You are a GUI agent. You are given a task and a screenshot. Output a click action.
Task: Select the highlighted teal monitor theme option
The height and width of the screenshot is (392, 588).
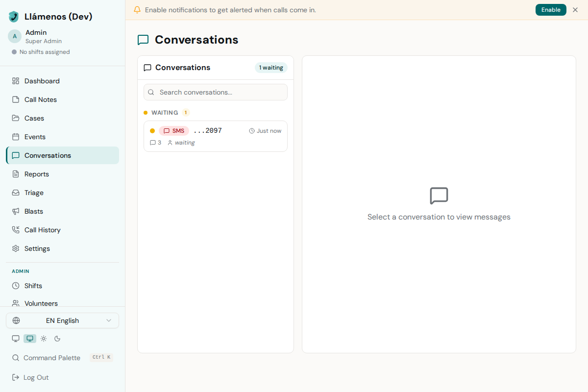30,339
